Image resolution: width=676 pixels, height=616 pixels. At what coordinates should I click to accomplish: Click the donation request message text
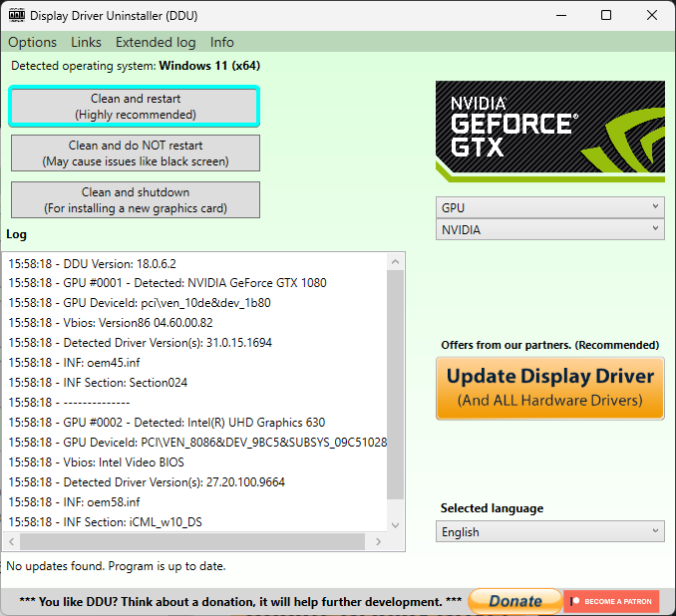point(240,602)
